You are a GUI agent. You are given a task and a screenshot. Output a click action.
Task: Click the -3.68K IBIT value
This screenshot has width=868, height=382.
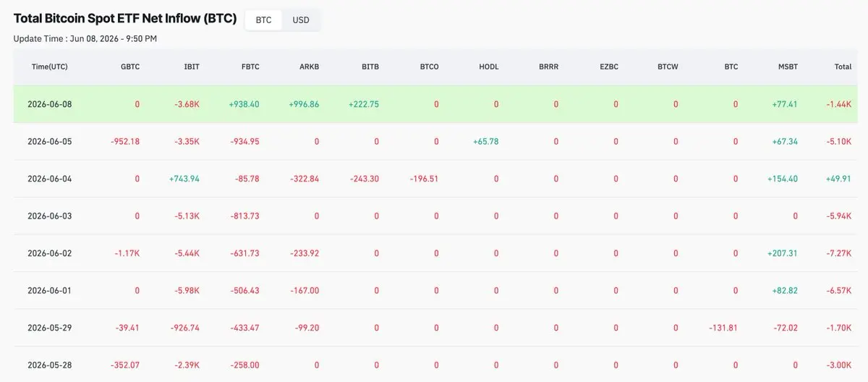click(187, 104)
